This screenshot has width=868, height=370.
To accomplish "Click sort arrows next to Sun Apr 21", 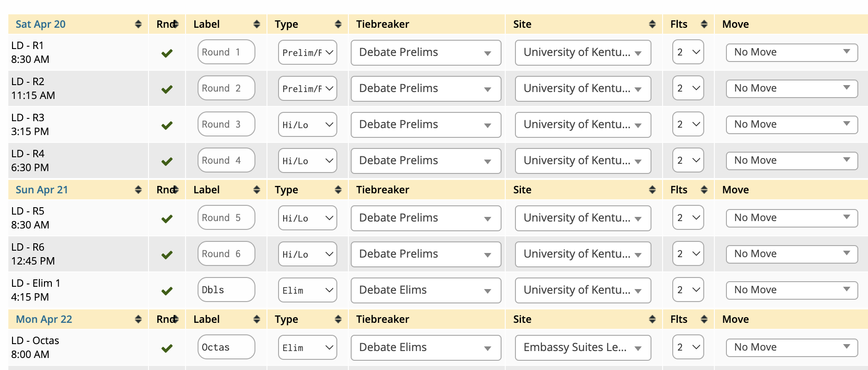I will click(x=138, y=190).
